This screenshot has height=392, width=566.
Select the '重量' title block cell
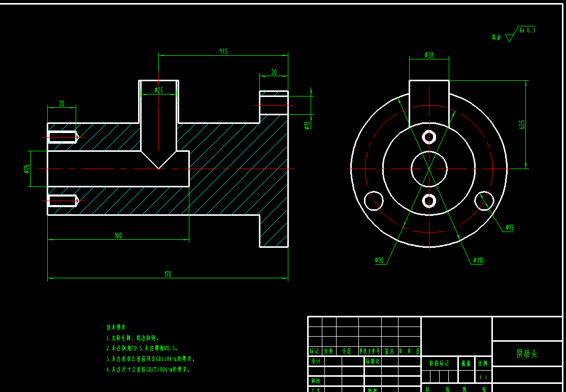pos(467,364)
